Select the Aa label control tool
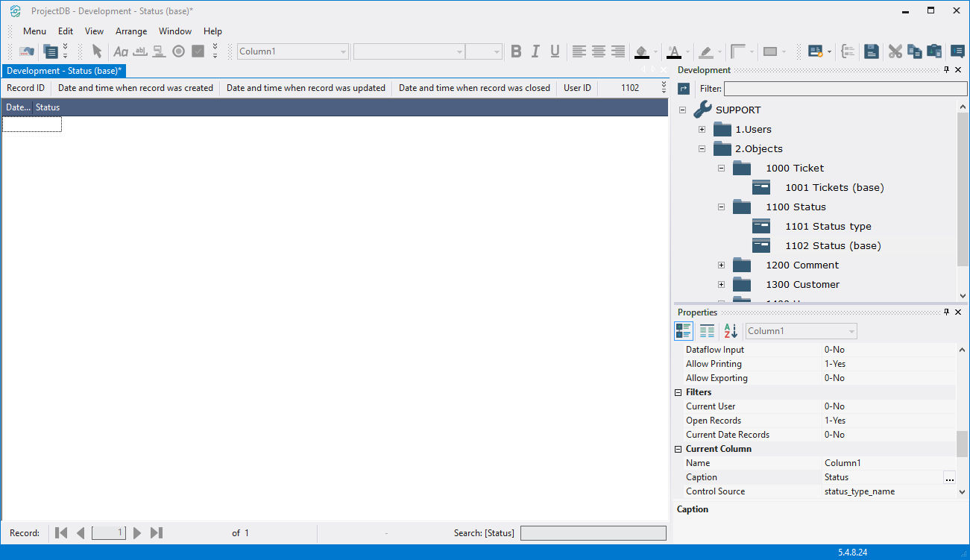Image resolution: width=970 pixels, height=560 pixels. [120, 51]
